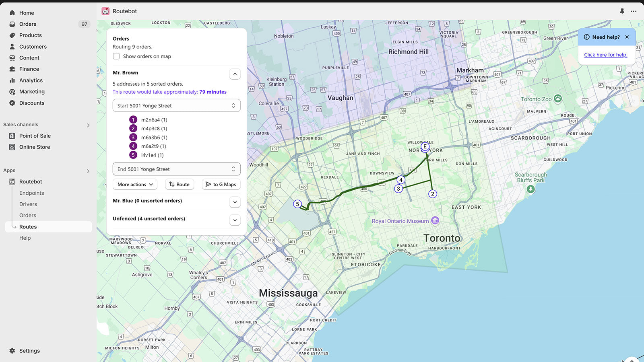Select stop 1 m2n6a4
This screenshot has width=644, height=362.
(x=148, y=120)
